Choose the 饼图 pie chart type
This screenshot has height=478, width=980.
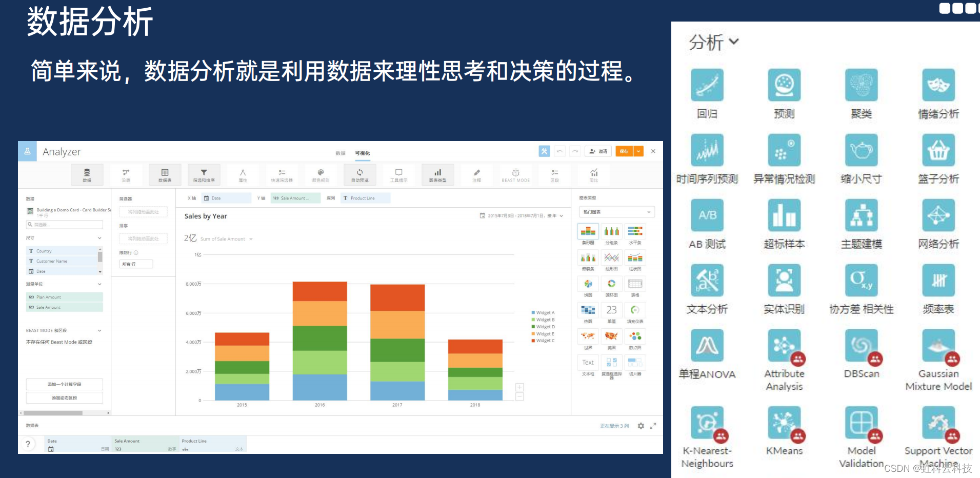588,284
